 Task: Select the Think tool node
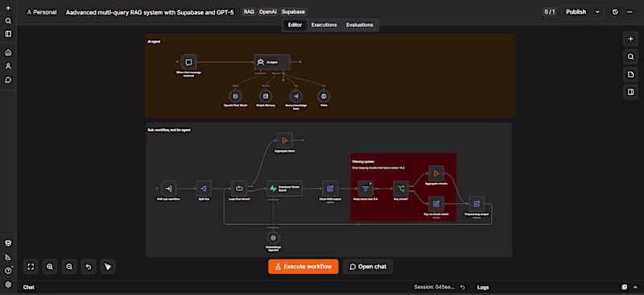(324, 96)
